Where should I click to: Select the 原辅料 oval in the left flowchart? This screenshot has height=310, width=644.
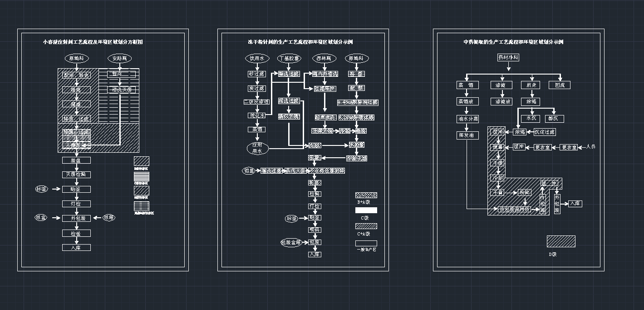(76, 58)
